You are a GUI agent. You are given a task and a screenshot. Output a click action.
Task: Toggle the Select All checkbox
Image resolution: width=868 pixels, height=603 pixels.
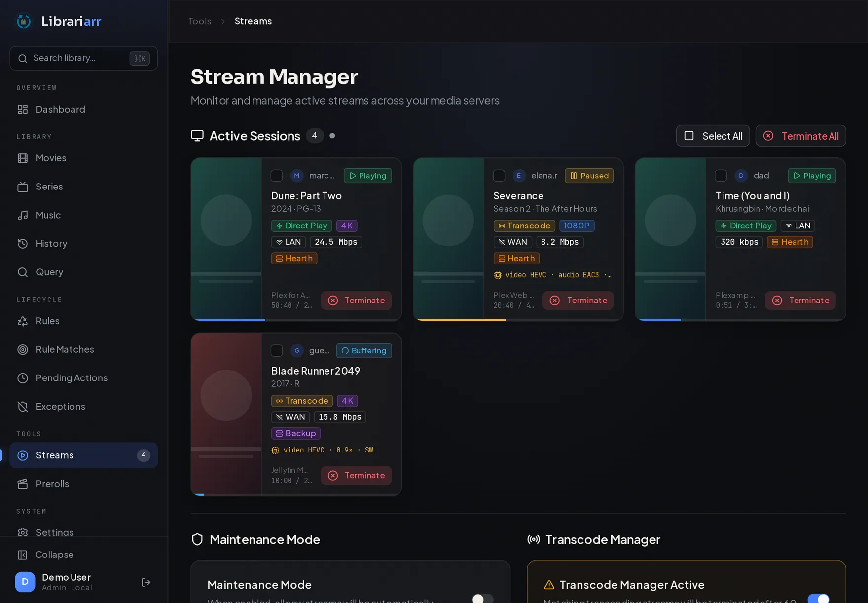(x=689, y=136)
